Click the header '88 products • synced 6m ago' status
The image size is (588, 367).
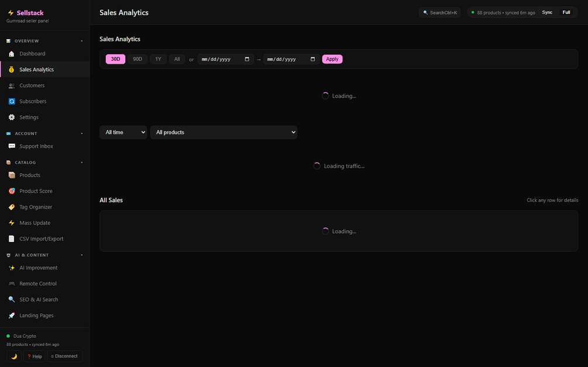(506, 13)
